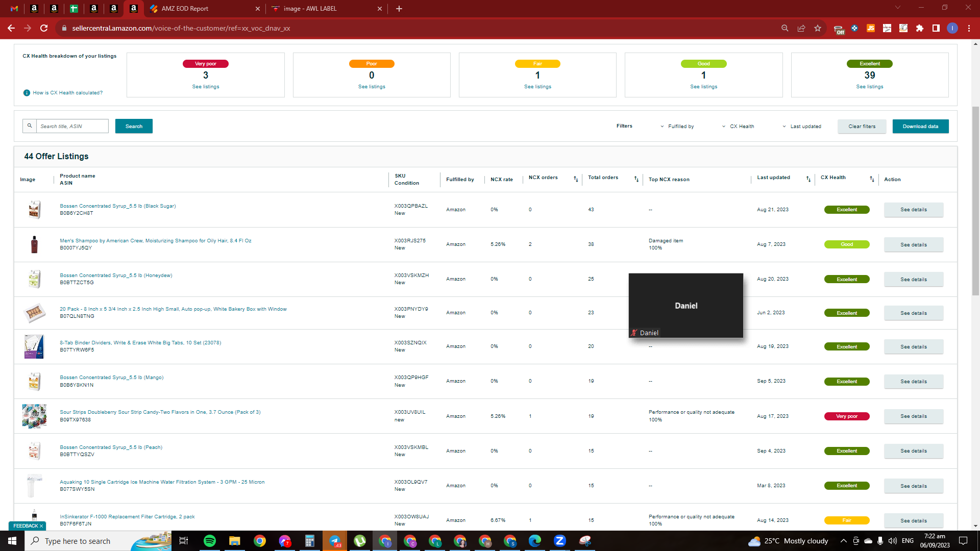Viewport: 980px width, 551px height.
Task: Open Task View on the taskbar
Action: [x=184, y=541]
